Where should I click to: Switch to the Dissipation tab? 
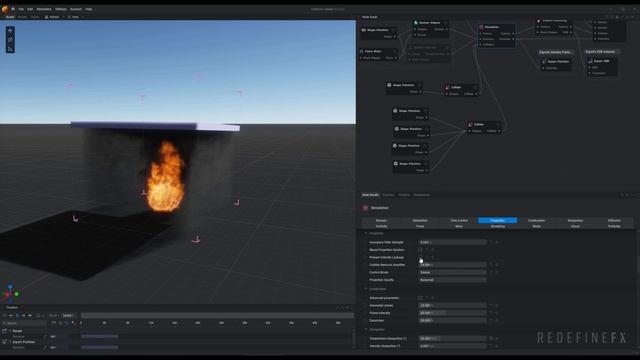[575, 220]
